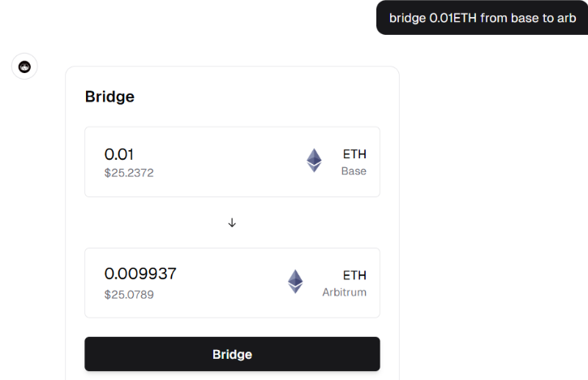
Task: Click the Base network label
Action: point(354,171)
